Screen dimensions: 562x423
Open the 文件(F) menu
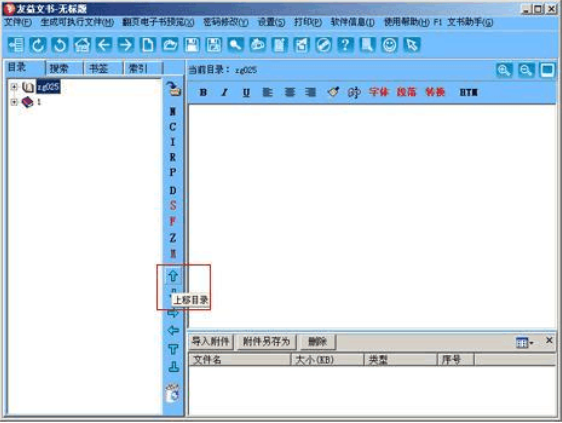click(18, 23)
